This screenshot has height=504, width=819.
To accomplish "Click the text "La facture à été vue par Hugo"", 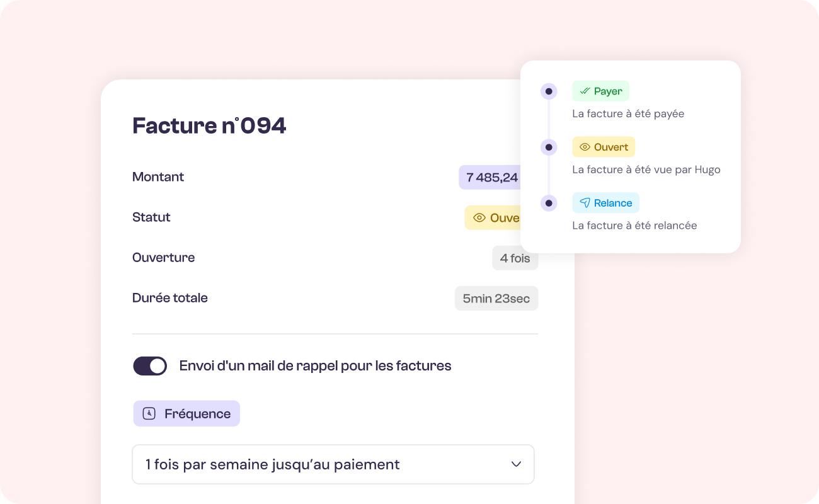I will tap(646, 169).
